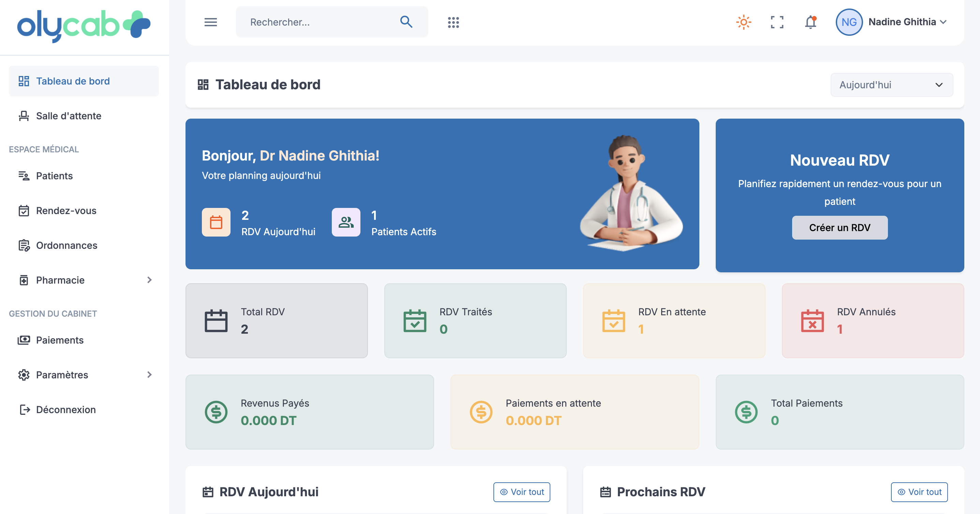Click the search magnifier icon
The width and height of the screenshot is (980, 514).
tap(406, 22)
